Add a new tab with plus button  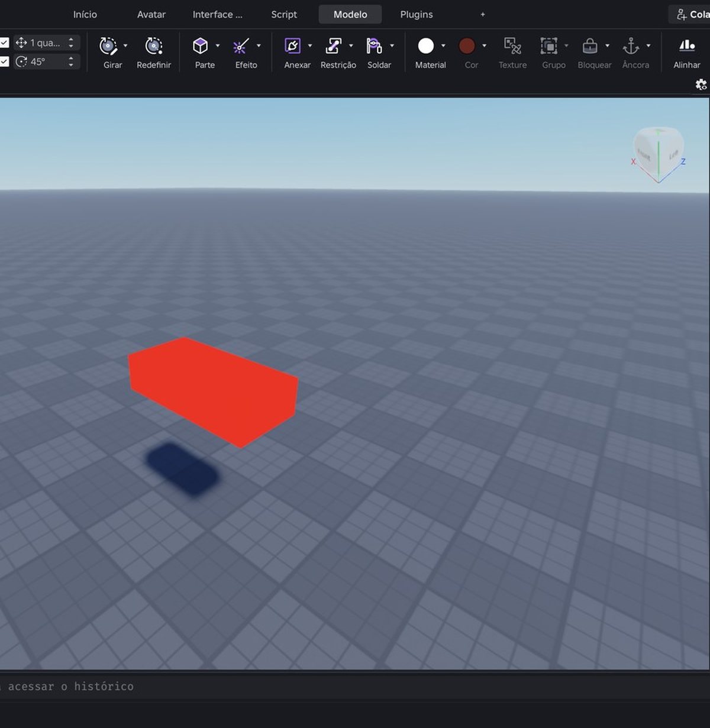[483, 14]
